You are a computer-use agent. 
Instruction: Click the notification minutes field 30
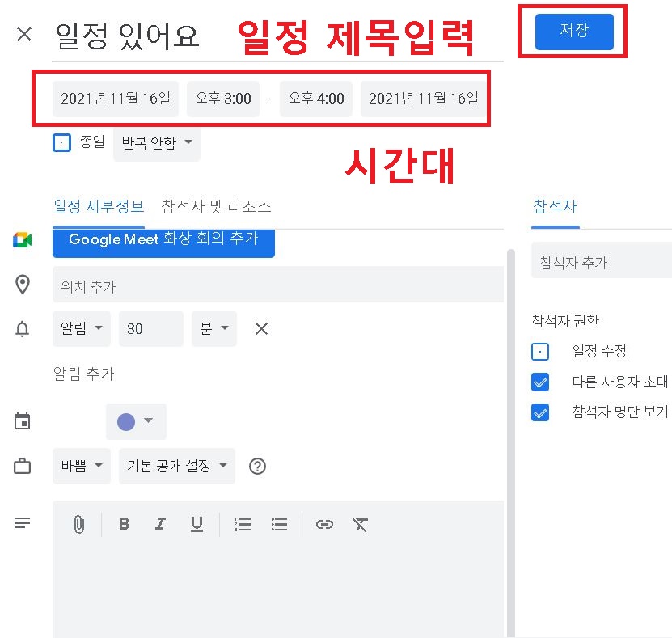pyautogui.click(x=151, y=328)
